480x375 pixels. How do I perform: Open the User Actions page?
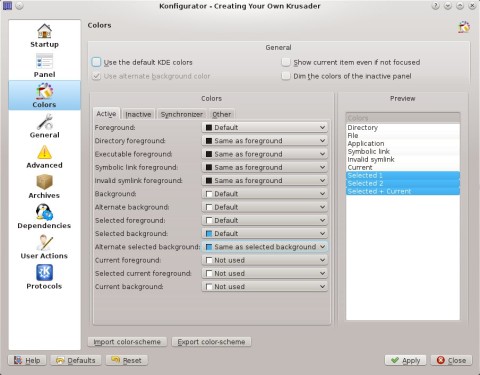coord(44,247)
